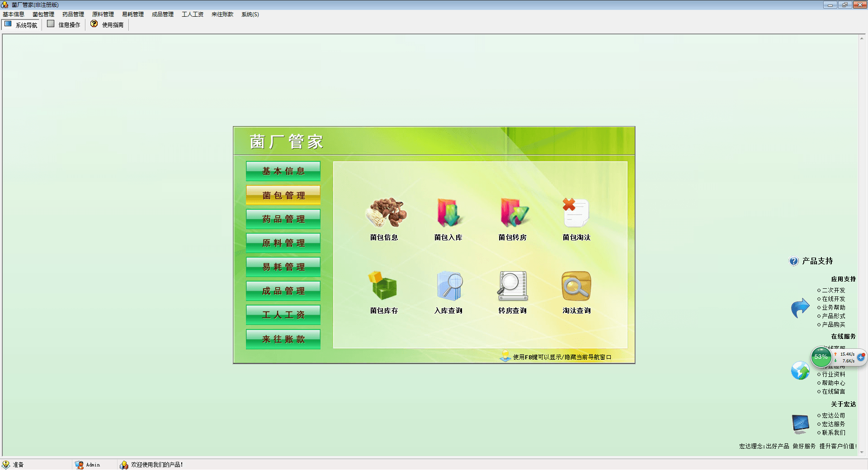Select the 来往账款 navigation button
The image size is (868, 470).
pos(283,339)
